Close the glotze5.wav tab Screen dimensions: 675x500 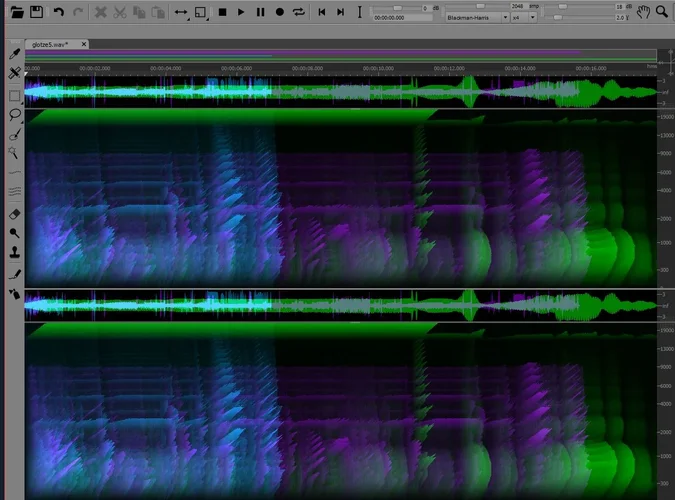(84, 44)
